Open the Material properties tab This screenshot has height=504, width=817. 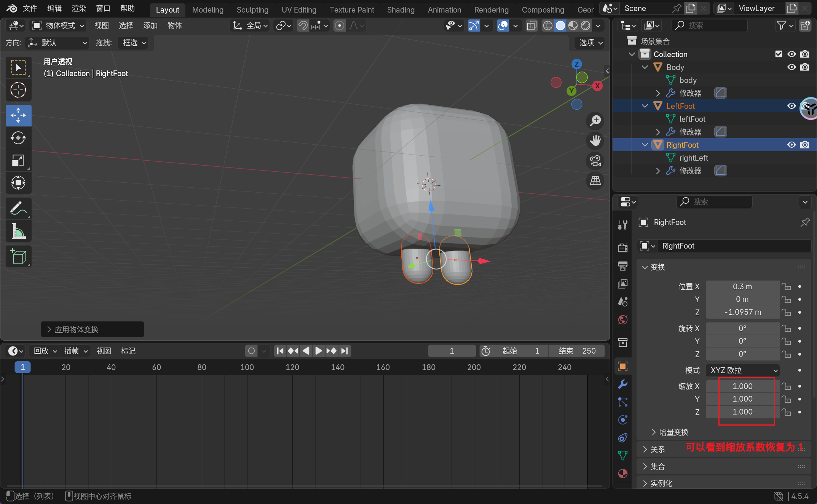tap(623, 474)
